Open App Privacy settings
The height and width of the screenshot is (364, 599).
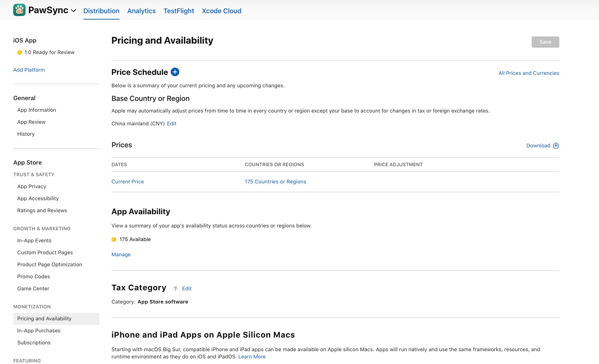click(32, 187)
